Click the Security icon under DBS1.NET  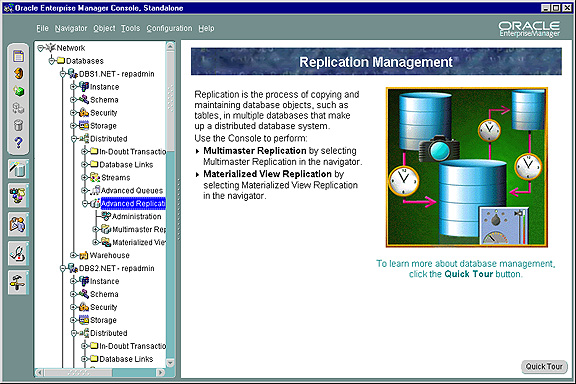click(84, 112)
